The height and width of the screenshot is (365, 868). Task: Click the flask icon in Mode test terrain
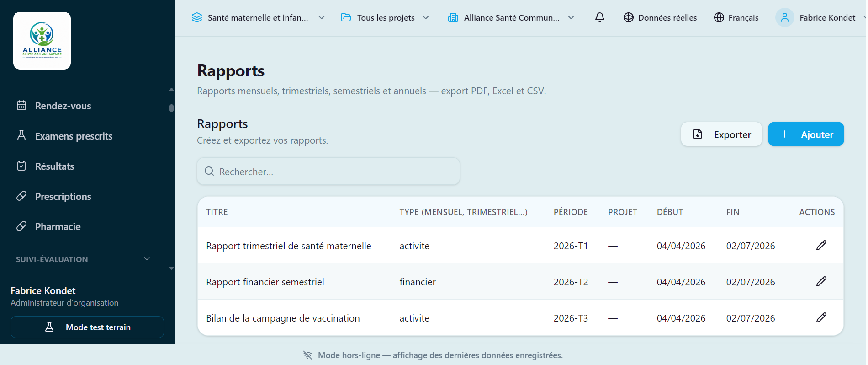50,327
